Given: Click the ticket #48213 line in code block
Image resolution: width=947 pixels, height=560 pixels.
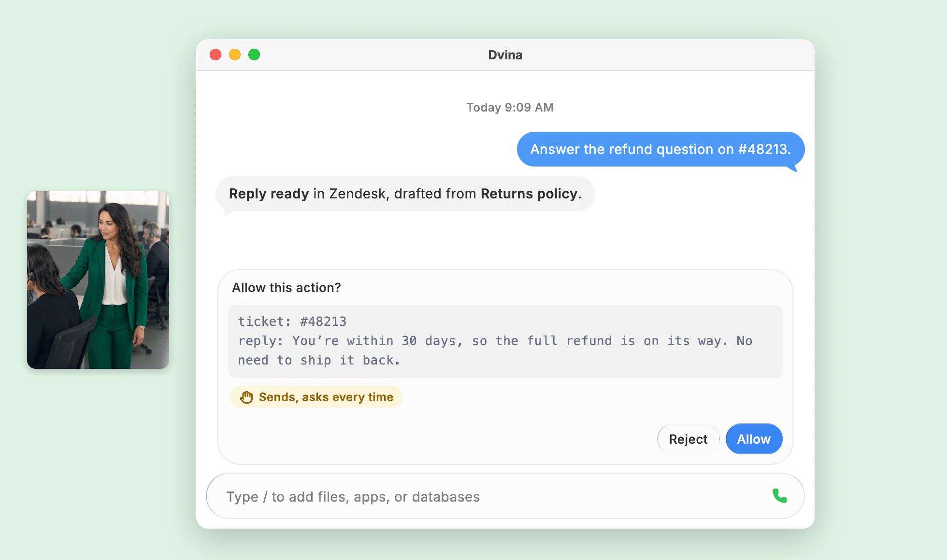Looking at the screenshot, I should tap(292, 322).
